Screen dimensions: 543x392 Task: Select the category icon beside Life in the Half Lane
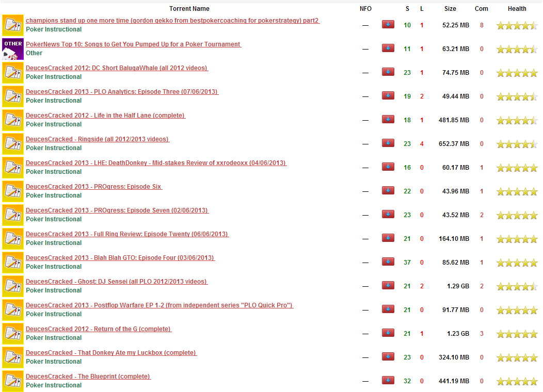coord(13,120)
